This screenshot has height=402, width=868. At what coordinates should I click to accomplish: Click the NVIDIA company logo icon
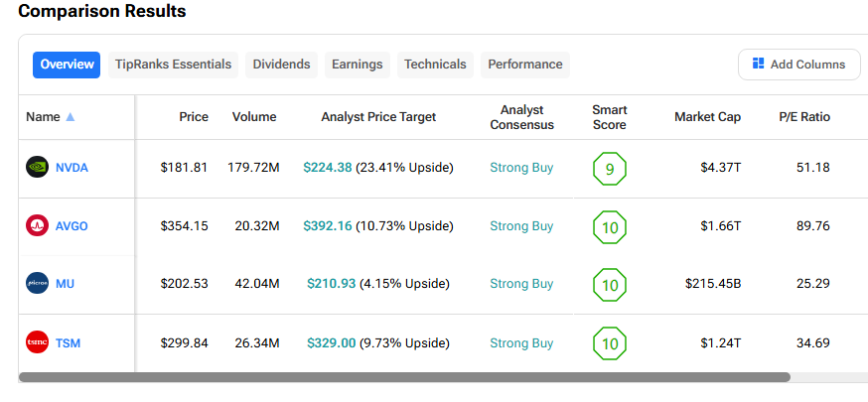tap(37, 168)
